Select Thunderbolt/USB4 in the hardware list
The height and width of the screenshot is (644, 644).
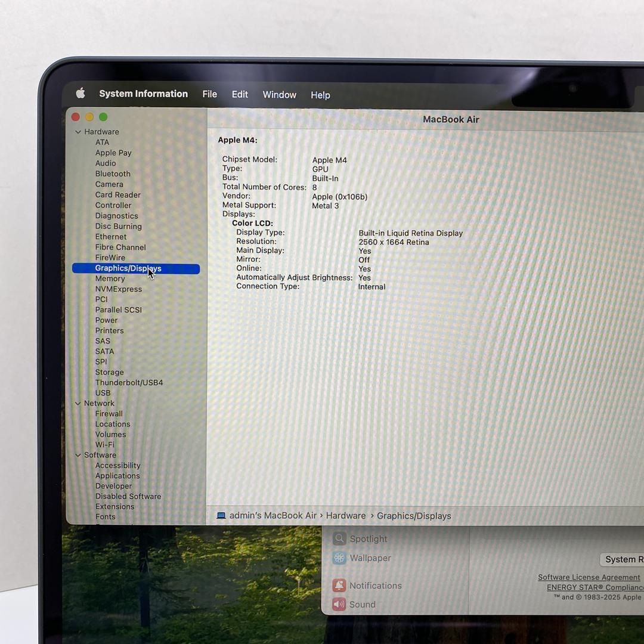[x=129, y=382]
